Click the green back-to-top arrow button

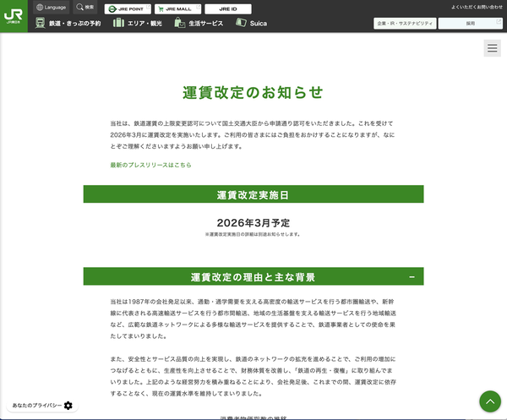point(490,401)
